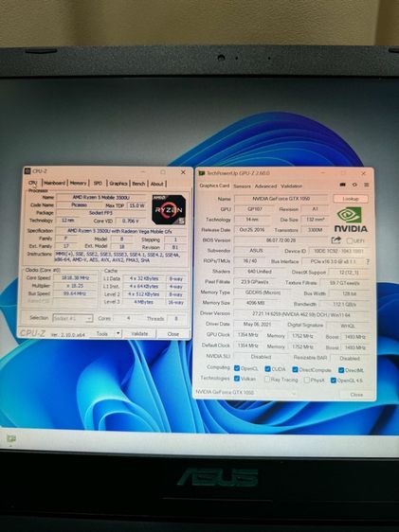
Task: Switch to the Mainboard tab
Action: (54, 183)
